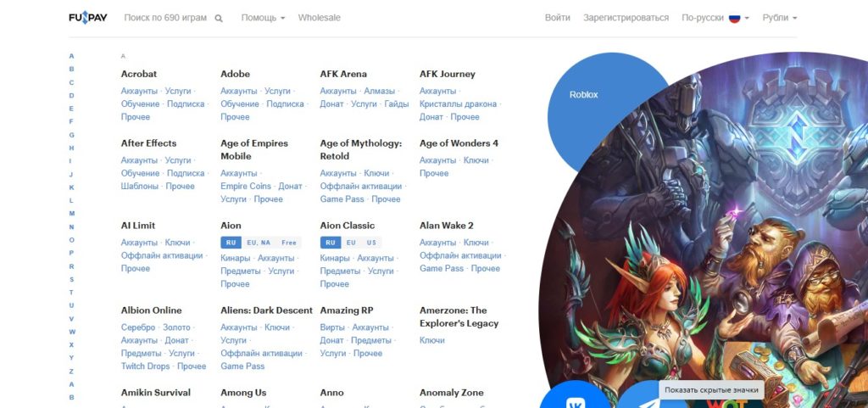Open the Wholesale menu item
The height and width of the screenshot is (408, 868).
(320, 18)
